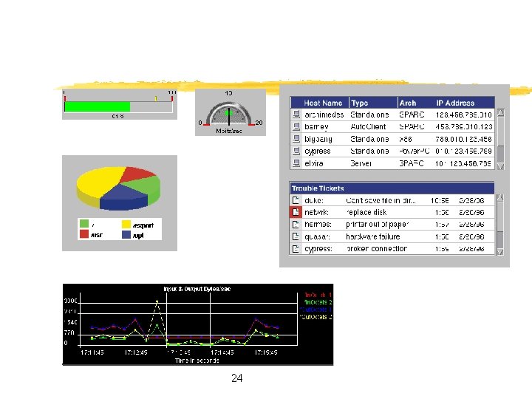
Task: Select 'replace disk' ticket text
Action: pos(366,212)
